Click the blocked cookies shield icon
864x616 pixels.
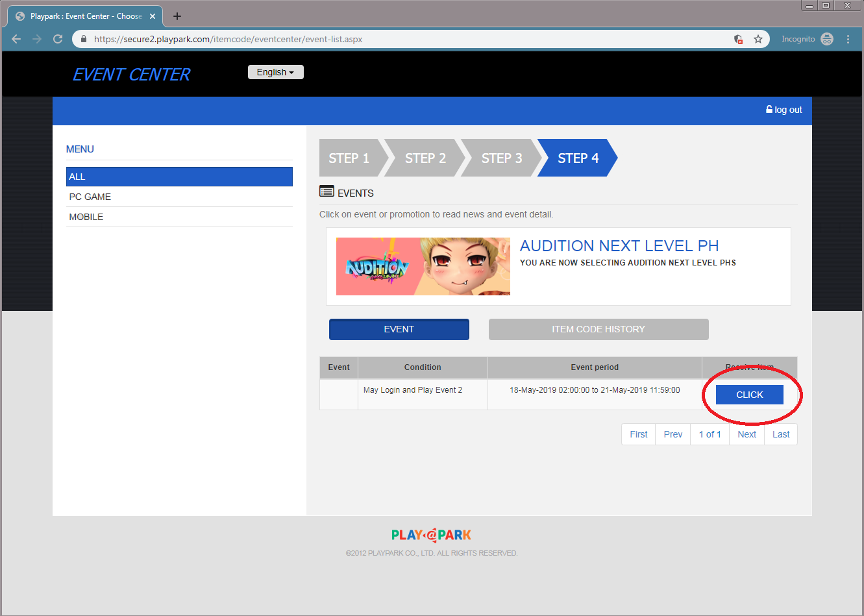(x=738, y=39)
